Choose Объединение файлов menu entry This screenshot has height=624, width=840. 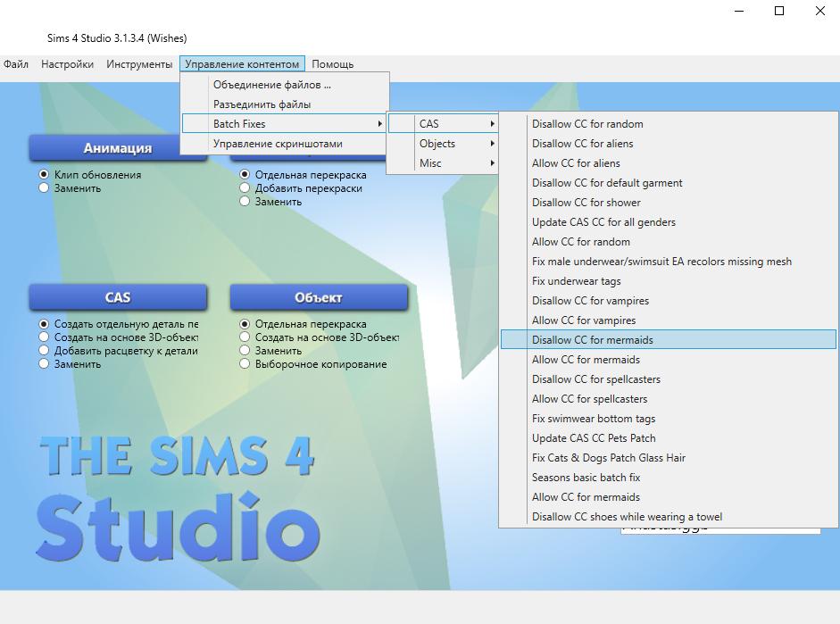click(x=271, y=85)
